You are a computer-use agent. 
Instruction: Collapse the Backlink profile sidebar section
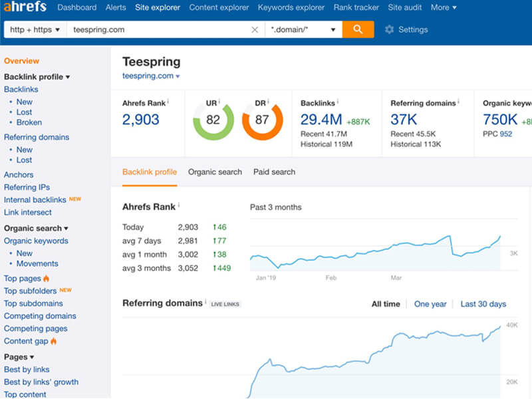(37, 77)
